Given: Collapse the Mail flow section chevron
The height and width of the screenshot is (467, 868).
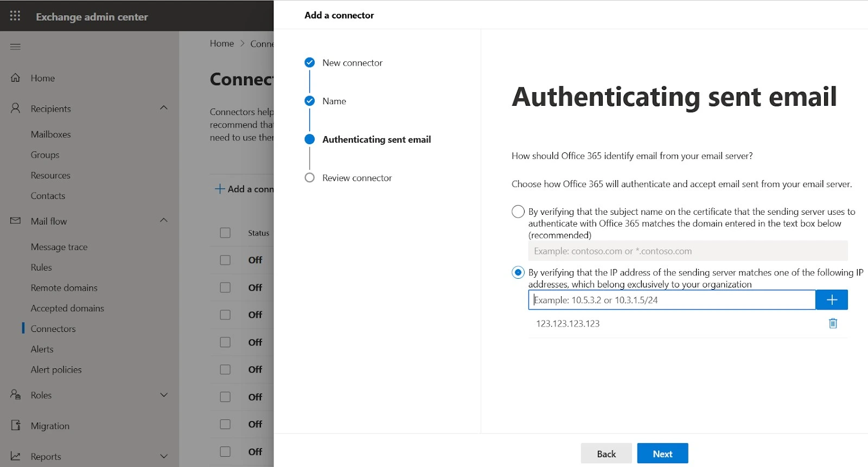Looking at the screenshot, I should click(x=164, y=220).
